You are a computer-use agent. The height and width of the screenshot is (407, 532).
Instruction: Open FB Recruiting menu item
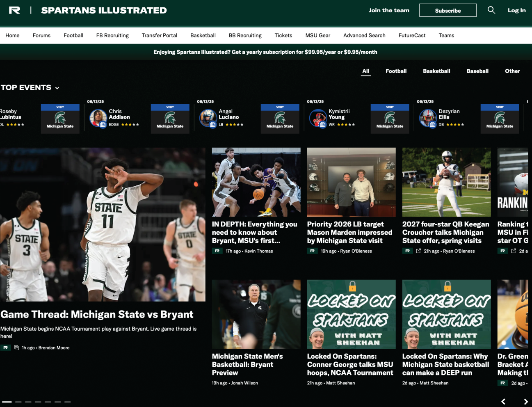(x=112, y=35)
